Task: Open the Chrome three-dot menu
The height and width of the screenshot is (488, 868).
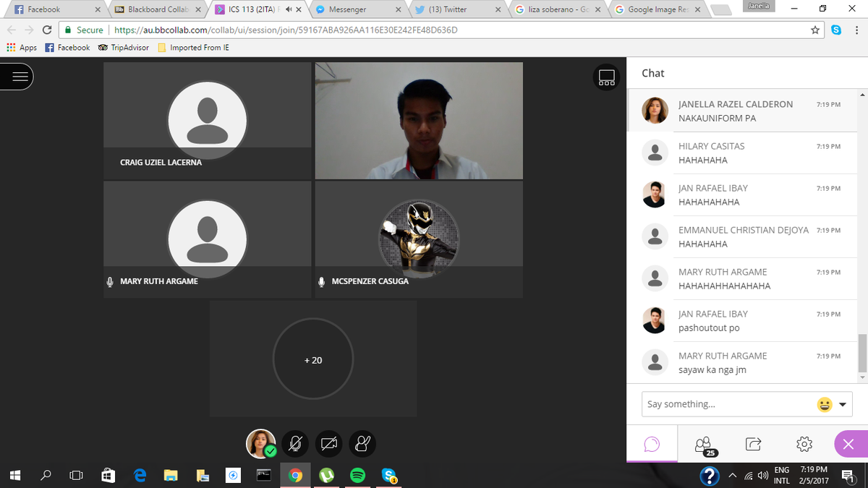Action: (x=856, y=30)
